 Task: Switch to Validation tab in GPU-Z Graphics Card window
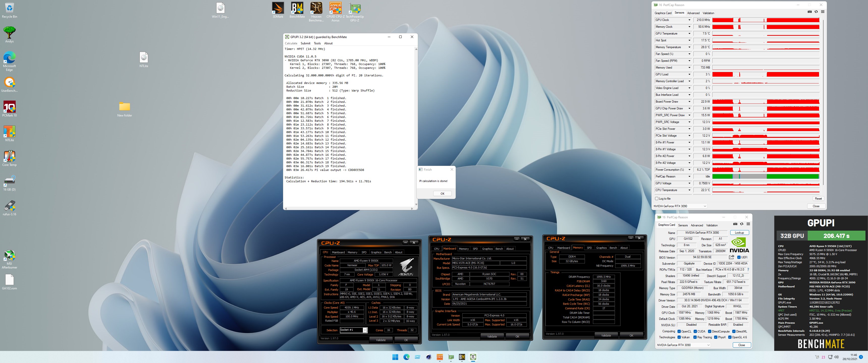pos(712,225)
